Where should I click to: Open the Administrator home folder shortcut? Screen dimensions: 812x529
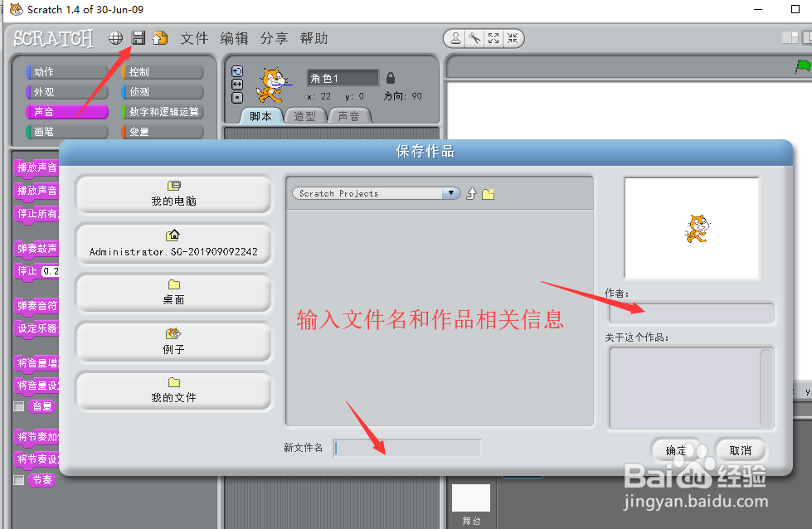pyautogui.click(x=173, y=244)
